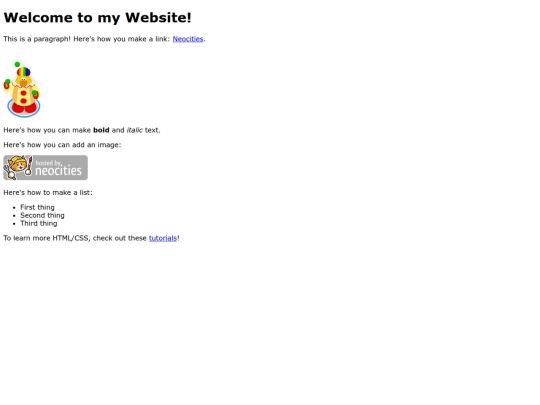Click the Welcome to my Website heading
The width and height of the screenshot is (540, 405).
97,18
